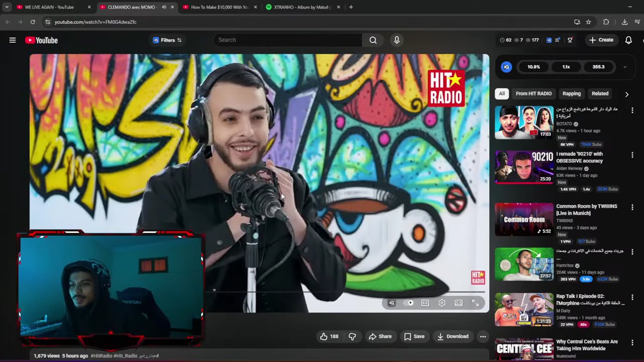644x362 pixels.
Task: Bookmark this page with the star
Action: (x=588, y=22)
